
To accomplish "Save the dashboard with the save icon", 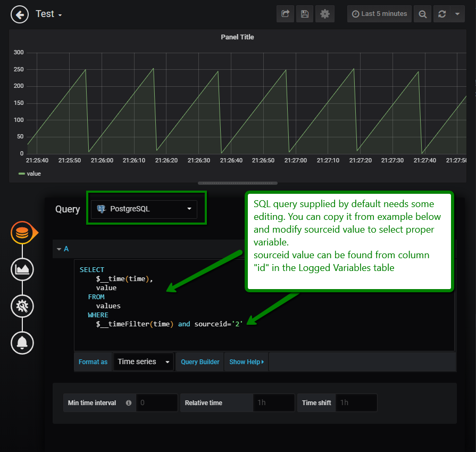I will click(305, 14).
